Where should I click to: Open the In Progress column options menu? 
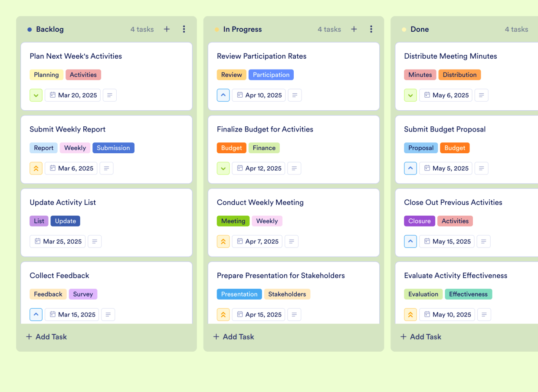coord(371,29)
